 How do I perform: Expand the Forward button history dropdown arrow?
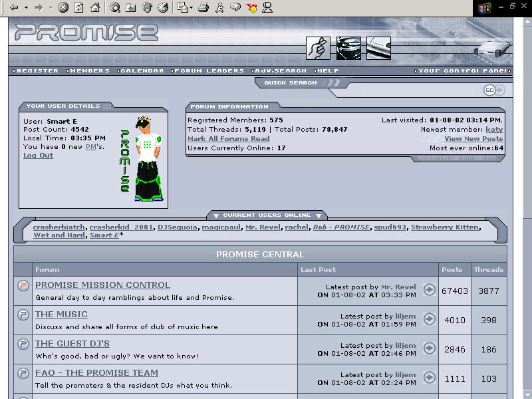point(51,8)
